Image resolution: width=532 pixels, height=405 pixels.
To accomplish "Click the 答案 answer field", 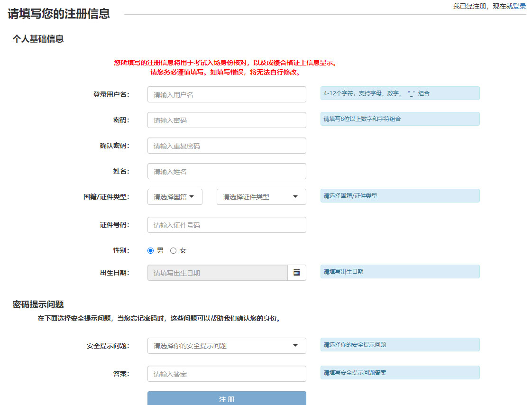I will click(x=227, y=374).
